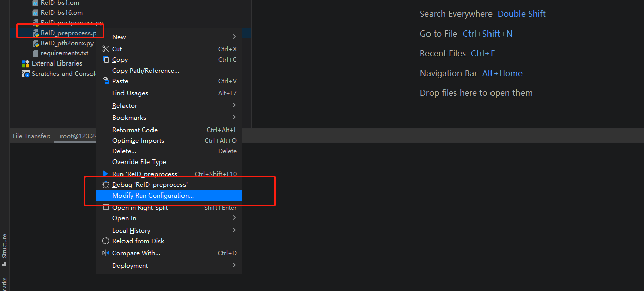This screenshot has height=291, width=644.
Task: Choose Modify Run Configuration menu item
Action: click(x=153, y=196)
